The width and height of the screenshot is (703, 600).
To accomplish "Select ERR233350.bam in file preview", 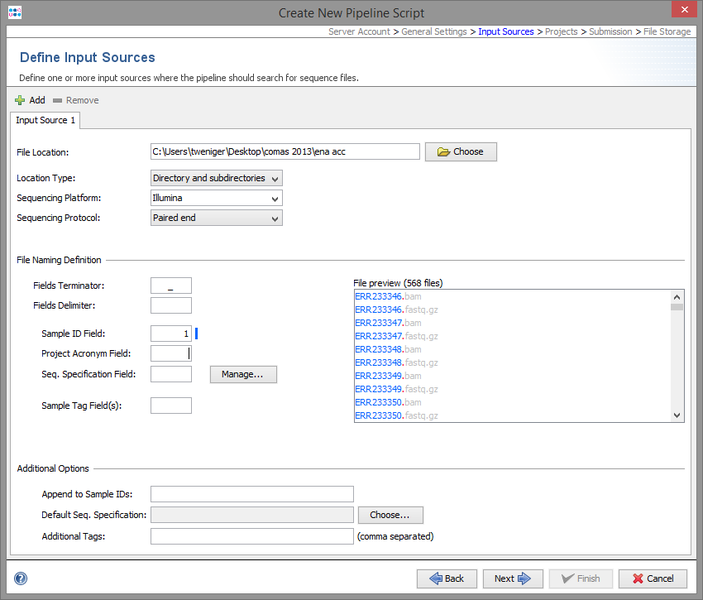I will (x=388, y=402).
